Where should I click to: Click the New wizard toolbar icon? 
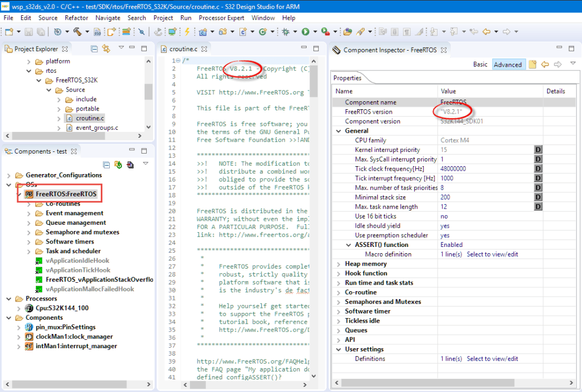tap(9, 32)
